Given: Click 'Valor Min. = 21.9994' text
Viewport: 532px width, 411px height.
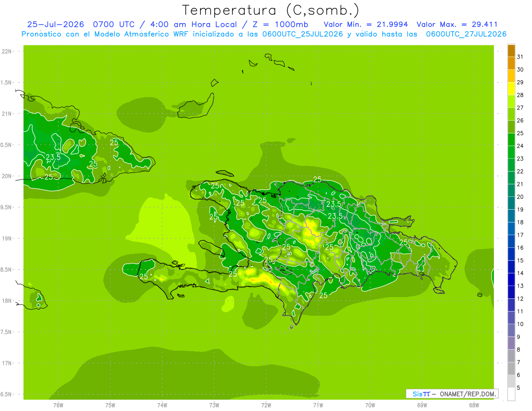Looking at the screenshot, I should [x=366, y=24].
